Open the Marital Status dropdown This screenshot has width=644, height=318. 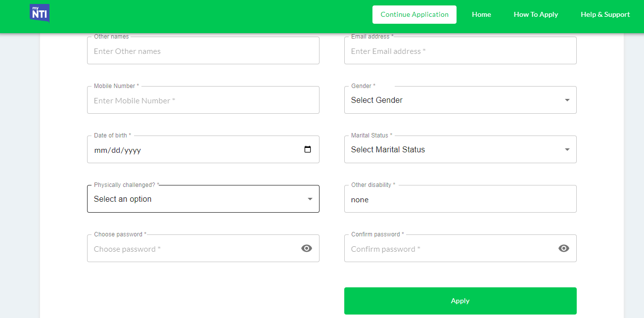[460, 149]
